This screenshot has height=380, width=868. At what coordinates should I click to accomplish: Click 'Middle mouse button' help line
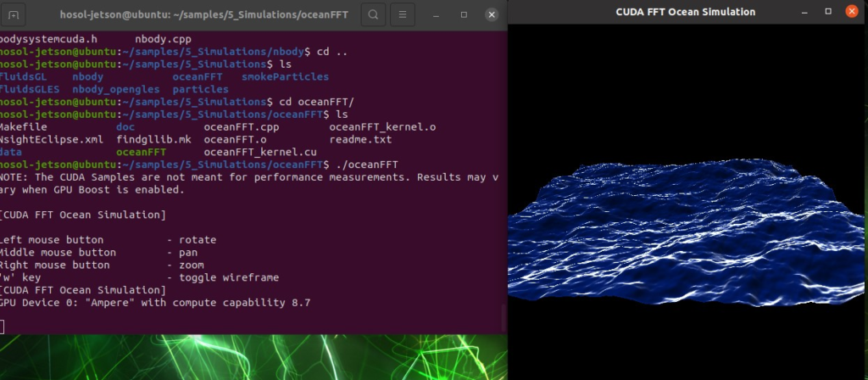click(x=98, y=253)
